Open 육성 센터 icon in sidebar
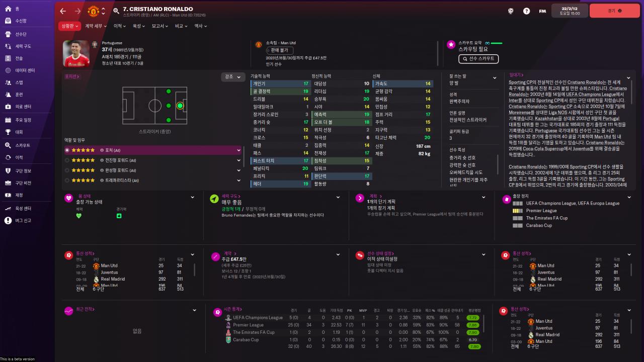Screen dimensions: 644x362 [x=8, y=208]
